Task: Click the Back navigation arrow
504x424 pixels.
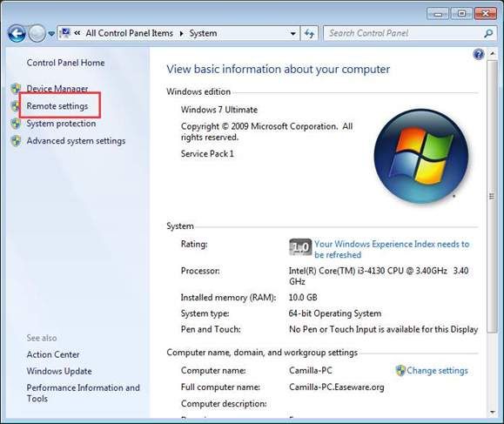Action: (17, 33)
